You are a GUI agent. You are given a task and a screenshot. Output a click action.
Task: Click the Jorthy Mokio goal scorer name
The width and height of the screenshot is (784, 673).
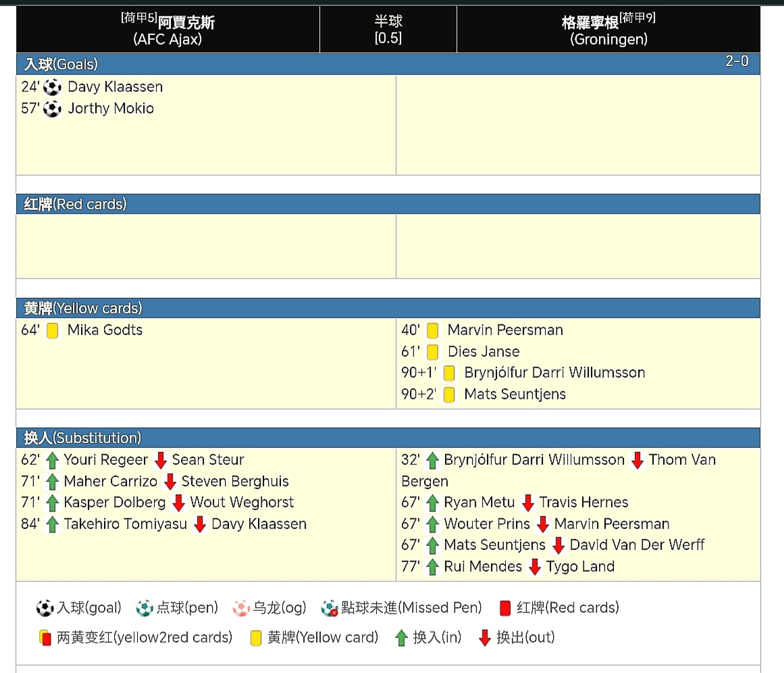click(x=111, y=109)
